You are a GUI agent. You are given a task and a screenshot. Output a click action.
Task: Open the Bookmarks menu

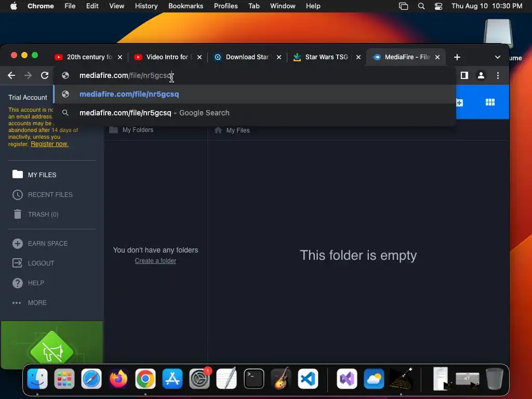click(x=185, y=6)
